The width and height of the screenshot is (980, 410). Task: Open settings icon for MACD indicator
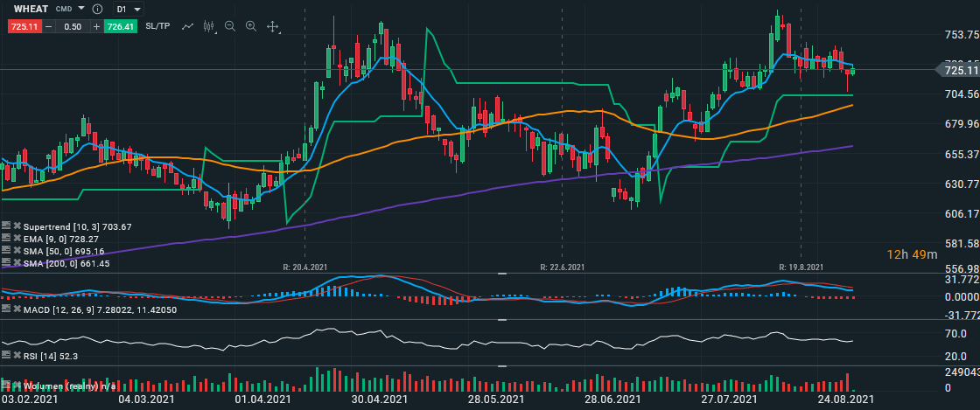pos(6,309)
